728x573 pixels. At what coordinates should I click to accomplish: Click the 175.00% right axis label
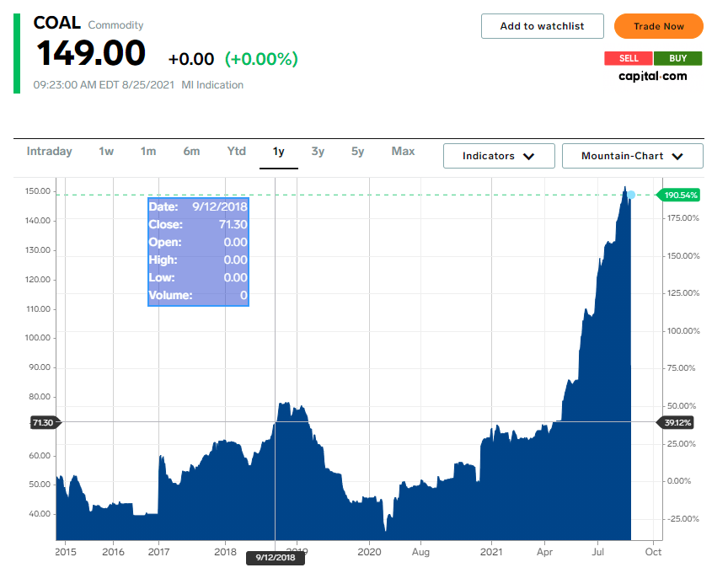(x=683, y=218)
